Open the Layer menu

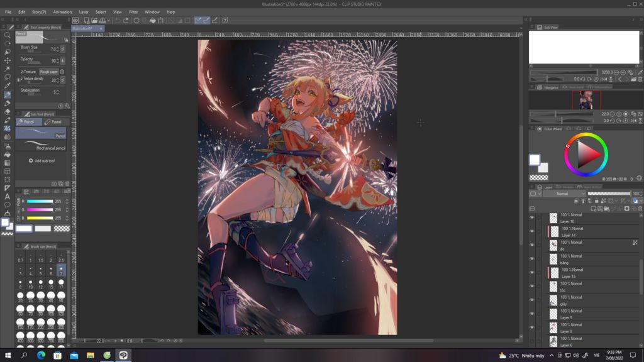coord(84,12)
